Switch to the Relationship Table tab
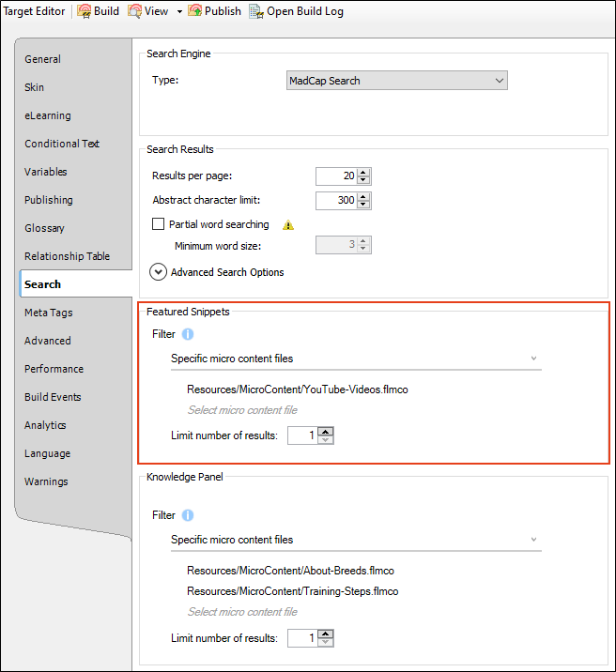The width and height of the screenshot is (616, 672). pos(68,256)
